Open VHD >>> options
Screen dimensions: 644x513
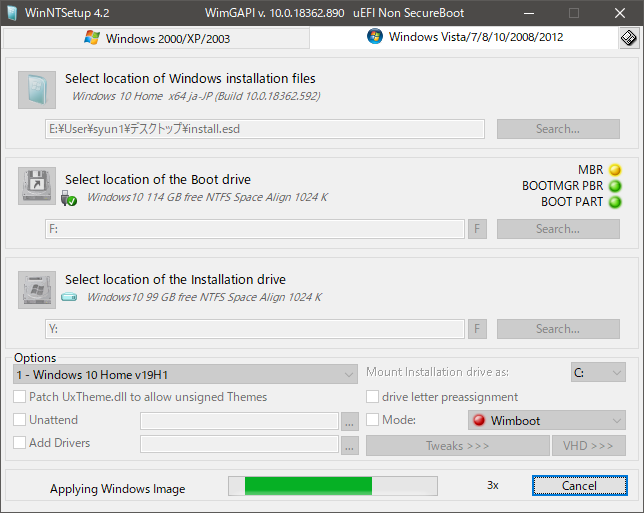pyautogui.click(x=589, y=446)
